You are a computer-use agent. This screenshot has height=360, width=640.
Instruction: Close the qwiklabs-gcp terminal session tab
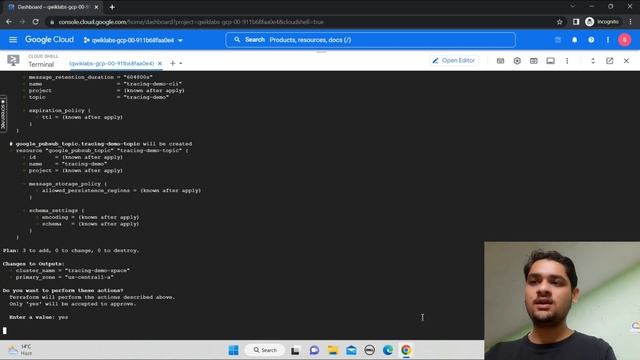(x=160, y=63)
